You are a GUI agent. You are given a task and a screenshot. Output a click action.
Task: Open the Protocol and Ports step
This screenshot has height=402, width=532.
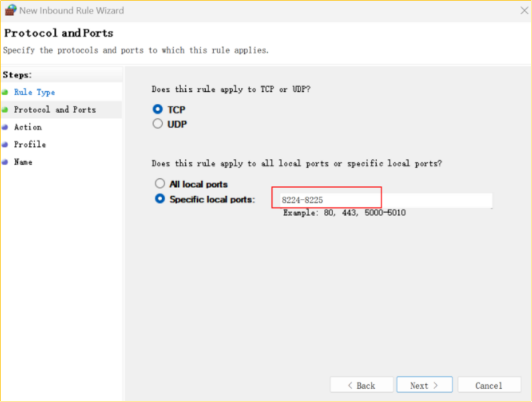click(x=54, y=110)
